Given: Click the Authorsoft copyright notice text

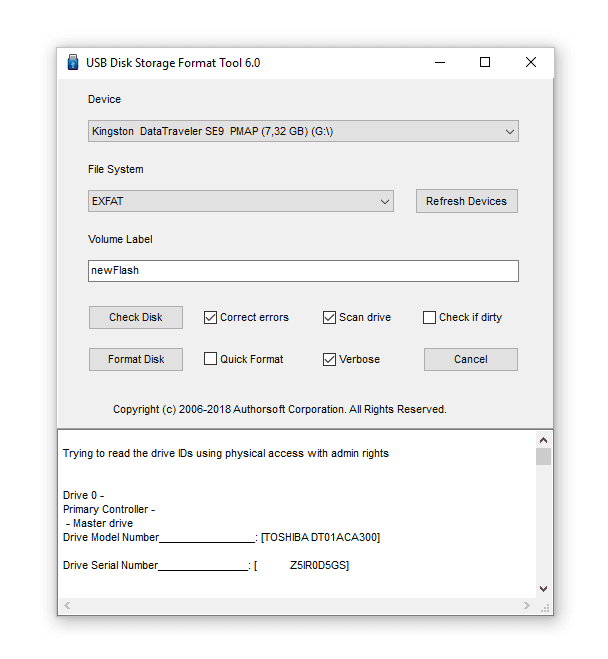Looking at the screenshot, I should click(280, 409).
